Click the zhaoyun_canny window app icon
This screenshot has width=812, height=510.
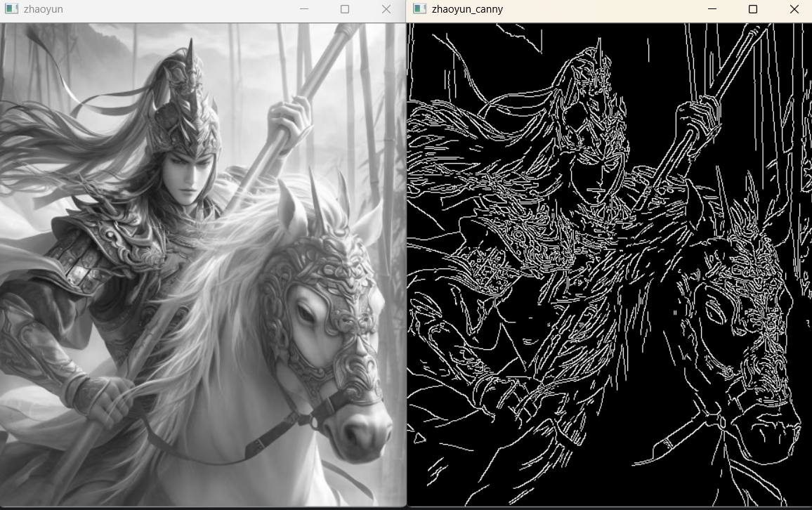[420, 9]
